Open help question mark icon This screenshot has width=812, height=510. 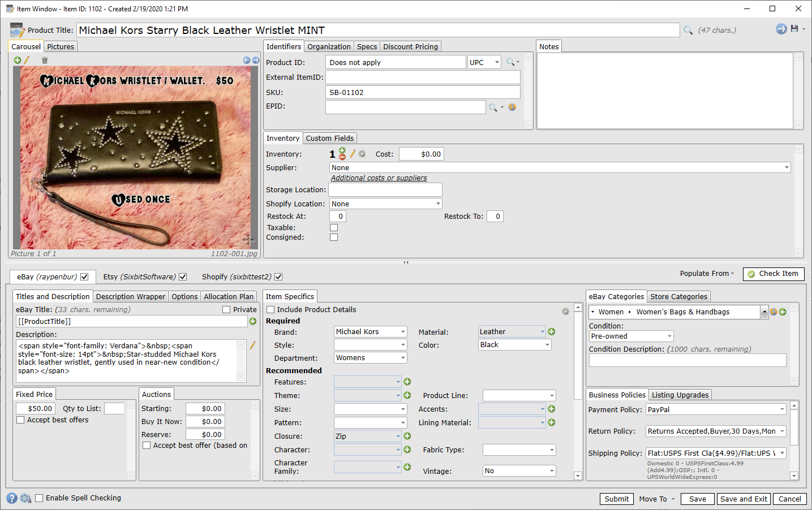(x=12, y=498)
